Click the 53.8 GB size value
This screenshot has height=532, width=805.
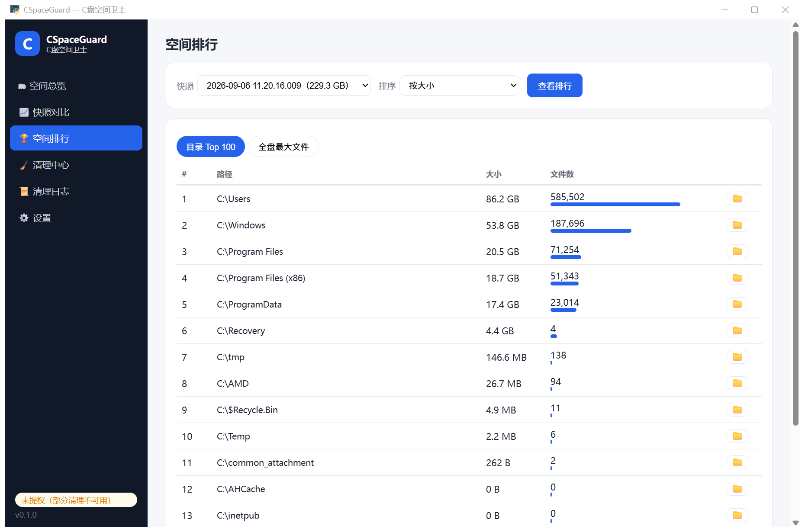click(502, 225)
